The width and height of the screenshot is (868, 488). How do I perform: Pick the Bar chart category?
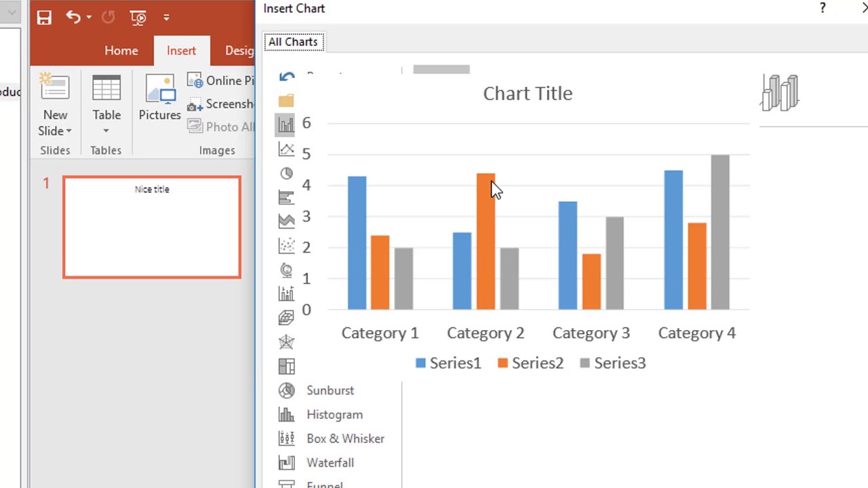pos(286,197)
